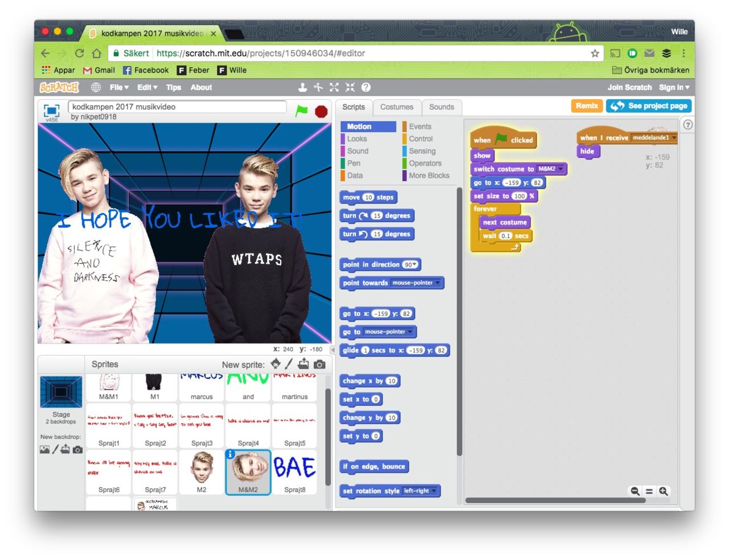Image resolution: width=729 pixels, height=560 pixels.
Task: Open the File dropdown menu
Action: click(x=119, y=87)
